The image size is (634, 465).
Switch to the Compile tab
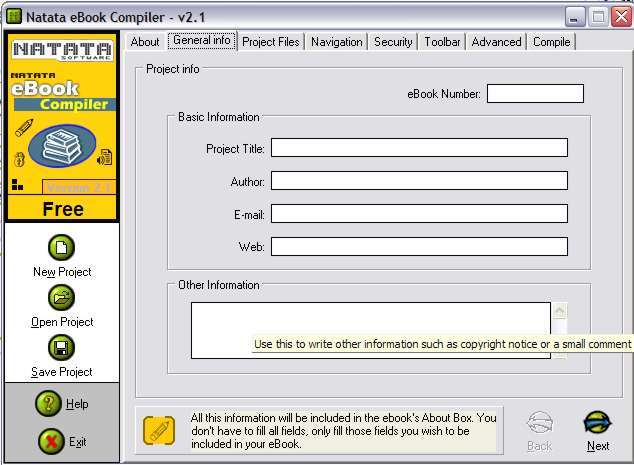[552, 42]
